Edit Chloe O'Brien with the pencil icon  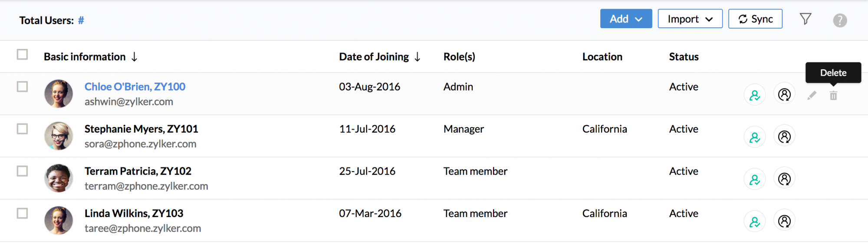click(812, 96)
